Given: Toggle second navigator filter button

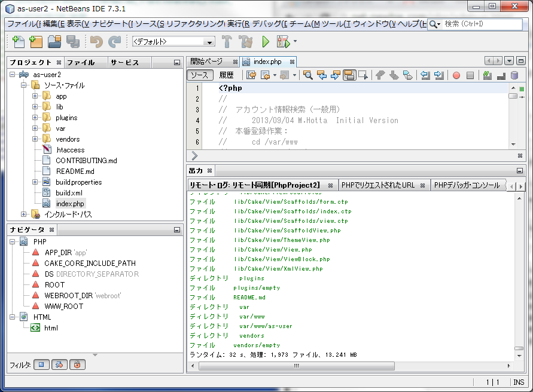Looking at the screenshot, I should click(59, 365).
